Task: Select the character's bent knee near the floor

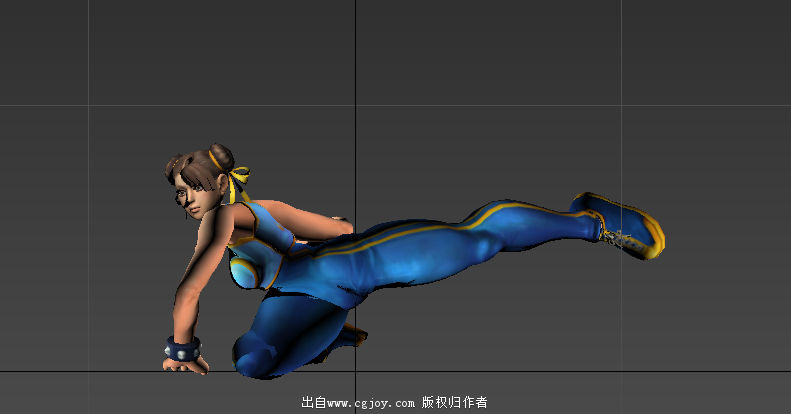Action: click(255, 357)
